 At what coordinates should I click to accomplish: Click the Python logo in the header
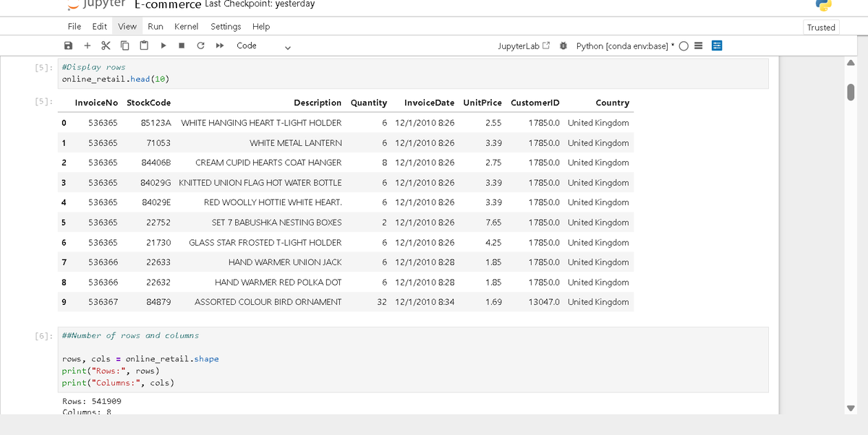(x=823, y=4)
